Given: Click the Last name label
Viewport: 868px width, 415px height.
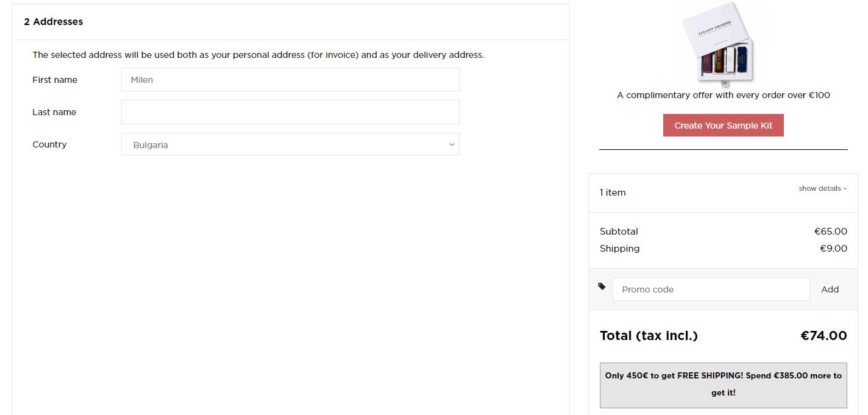Looking at the screenshot, I should [x=54, y=112].
